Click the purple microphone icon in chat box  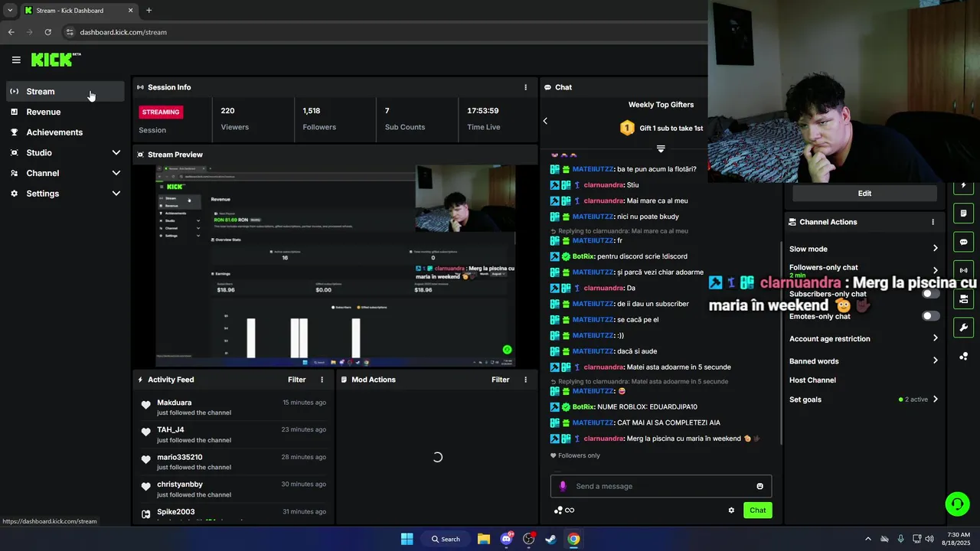coord(563,486)
